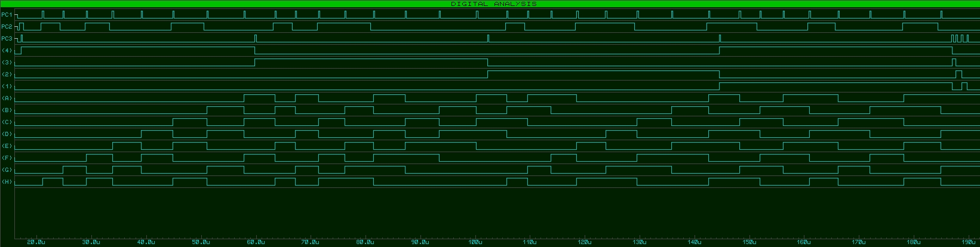Click the (3) signal trace label
Image resolution: width=980 pixels, height=247 pixels.
coord(7,62)
